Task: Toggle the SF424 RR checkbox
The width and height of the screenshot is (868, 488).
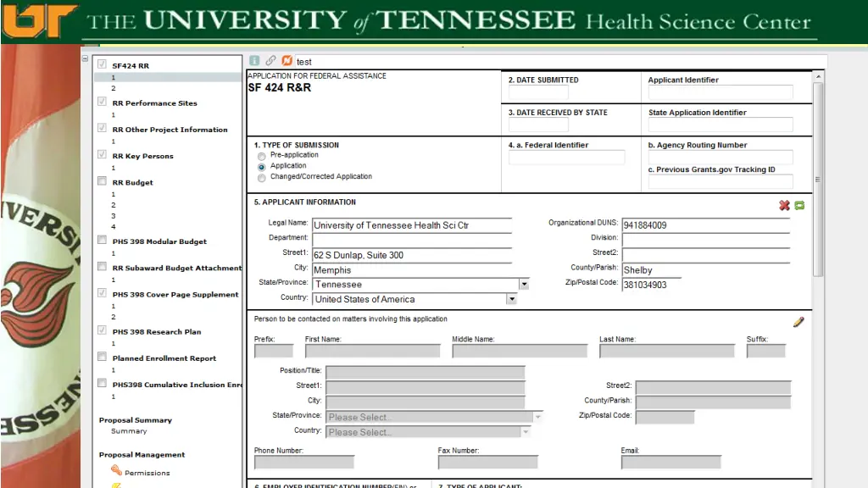Action: pyautogui.click(x=102, y=64)
